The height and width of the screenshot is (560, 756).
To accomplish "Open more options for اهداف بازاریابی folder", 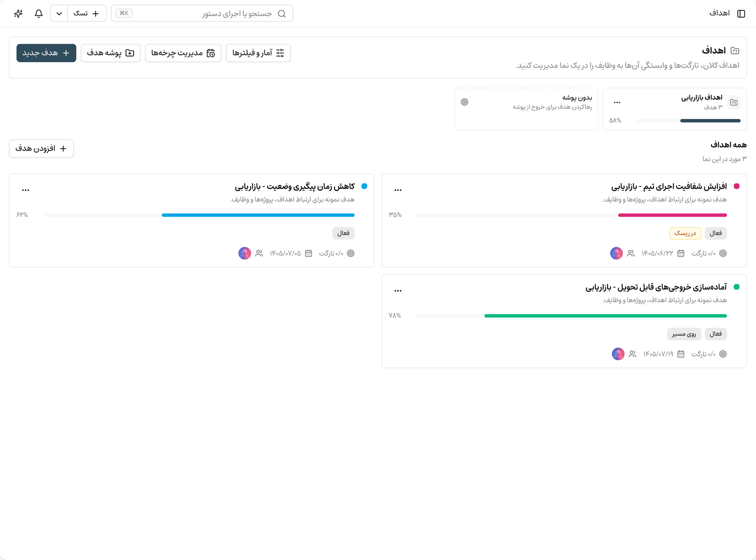I will [x=617, y=102].
